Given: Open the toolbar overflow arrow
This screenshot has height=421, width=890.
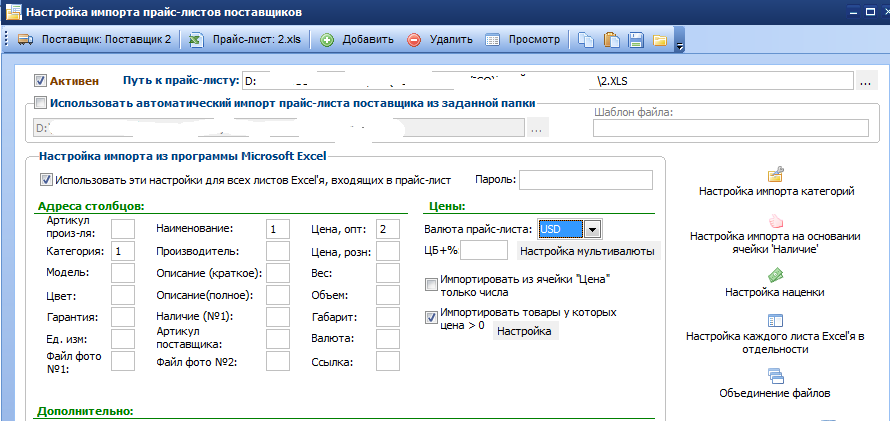Looking at the screenshot, I should 678,46.
